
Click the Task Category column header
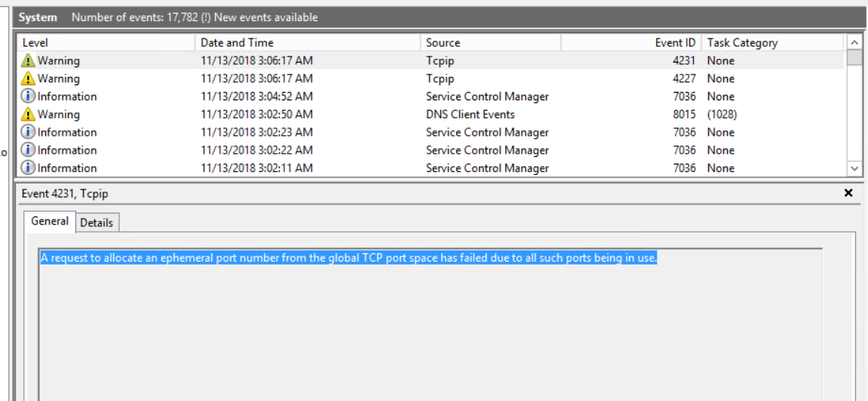point(773,43)
